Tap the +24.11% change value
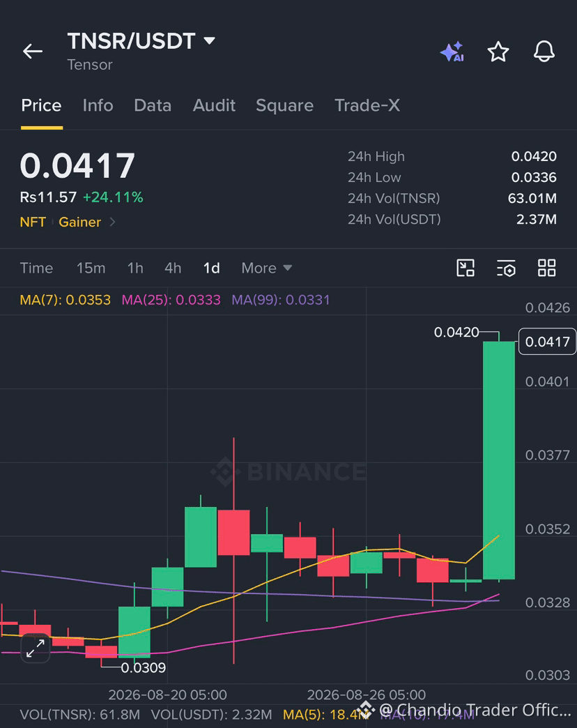 tap(113, 197)
